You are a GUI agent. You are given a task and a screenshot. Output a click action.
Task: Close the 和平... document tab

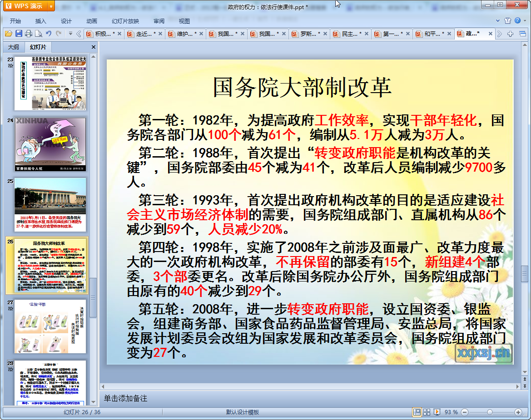coord(449,34)
